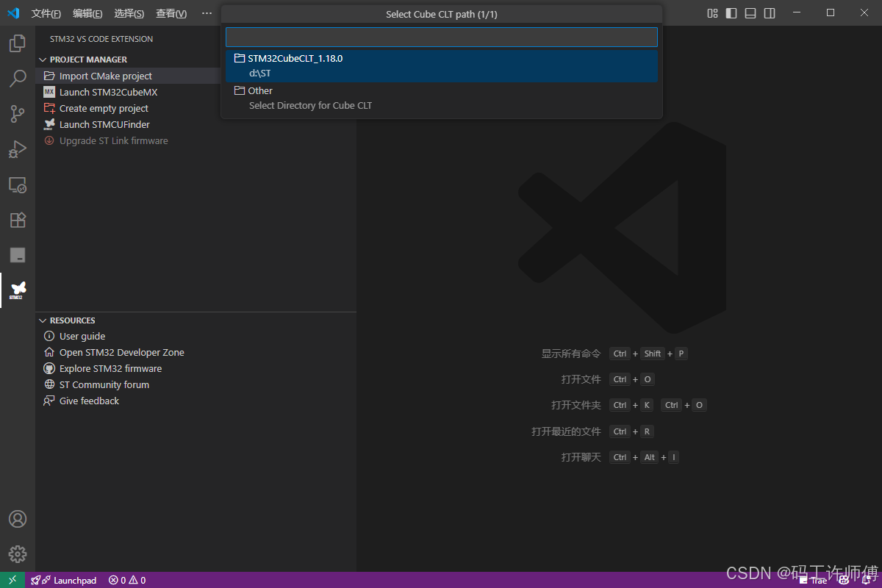The image size is (882, 588).
Task: Click Import CMake project
Action: [106, 76]
